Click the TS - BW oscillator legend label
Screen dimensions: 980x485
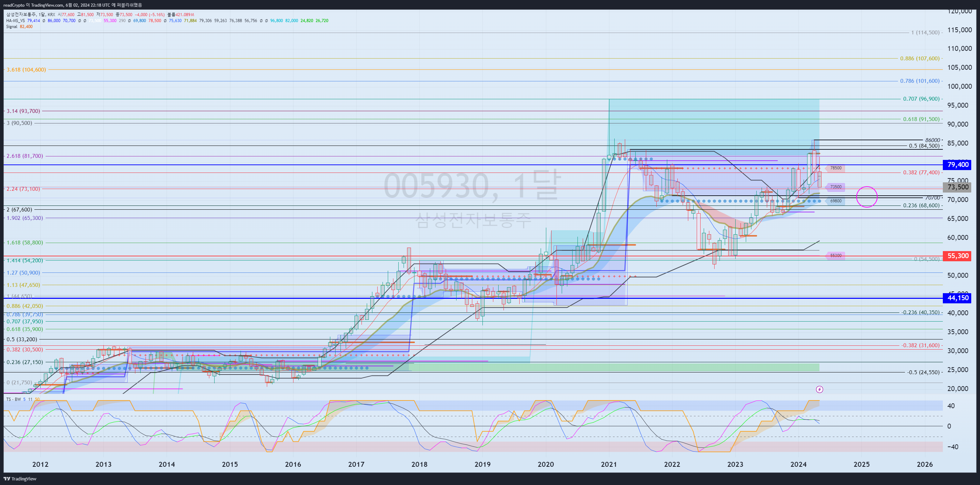pyautogui.click(x=13, y=399)
